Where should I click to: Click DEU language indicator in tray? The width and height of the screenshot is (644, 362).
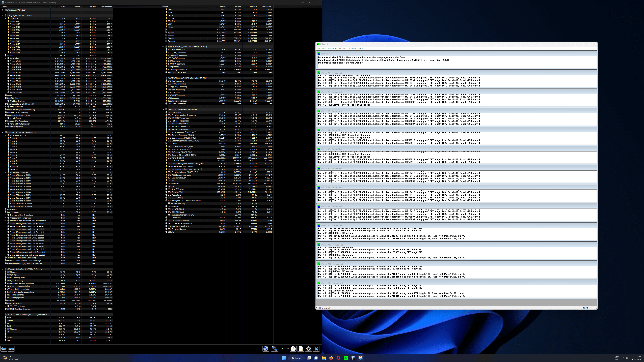point(616,358)
